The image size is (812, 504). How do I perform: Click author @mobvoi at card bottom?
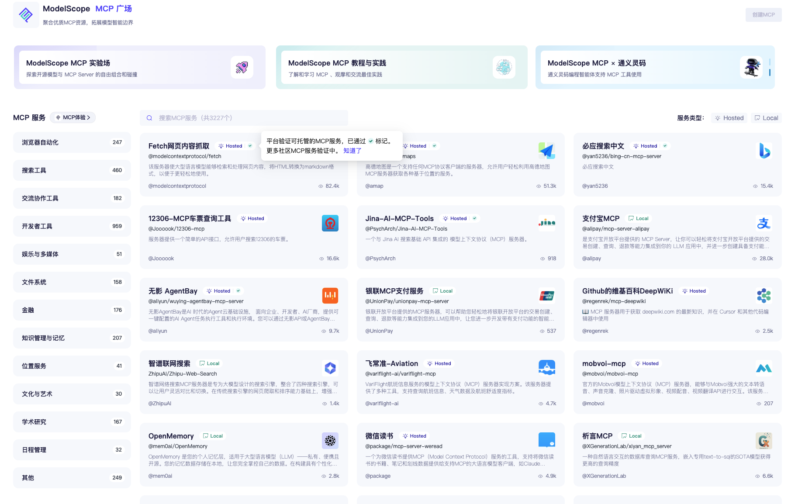coord(593,404)
